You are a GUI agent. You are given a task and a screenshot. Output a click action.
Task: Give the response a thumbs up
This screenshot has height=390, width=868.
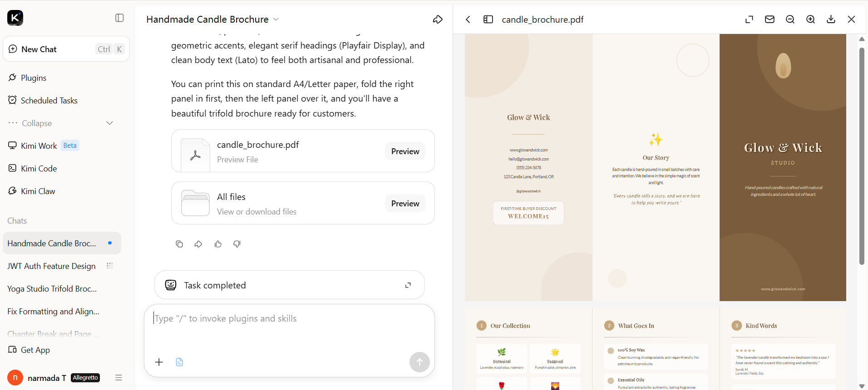[218, 244]
